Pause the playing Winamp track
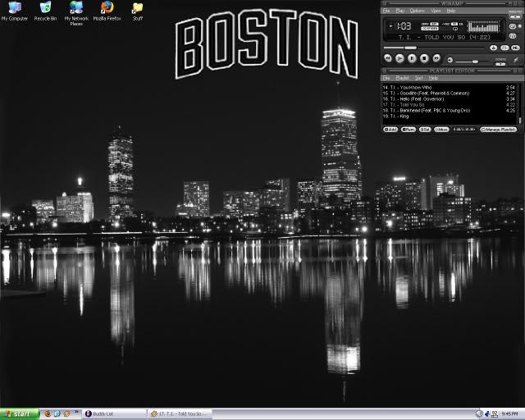 coord(412,58)
